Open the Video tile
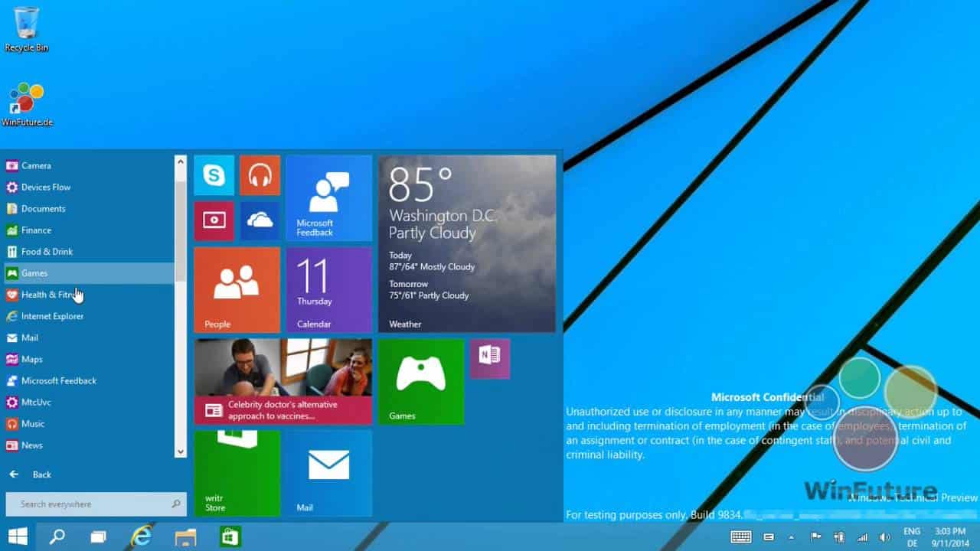Viewport: 980px width, 551px height. coord(214,221)
